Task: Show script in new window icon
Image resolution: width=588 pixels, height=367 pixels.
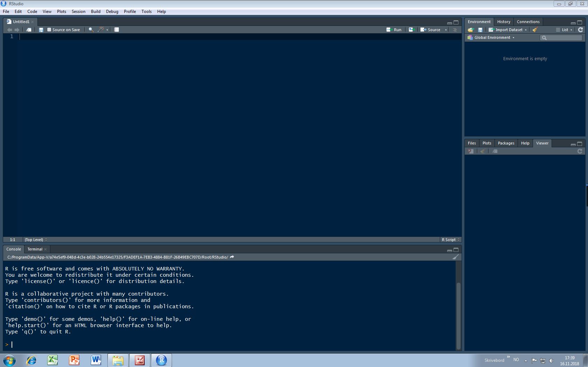Action: click(x=29, y=30)
